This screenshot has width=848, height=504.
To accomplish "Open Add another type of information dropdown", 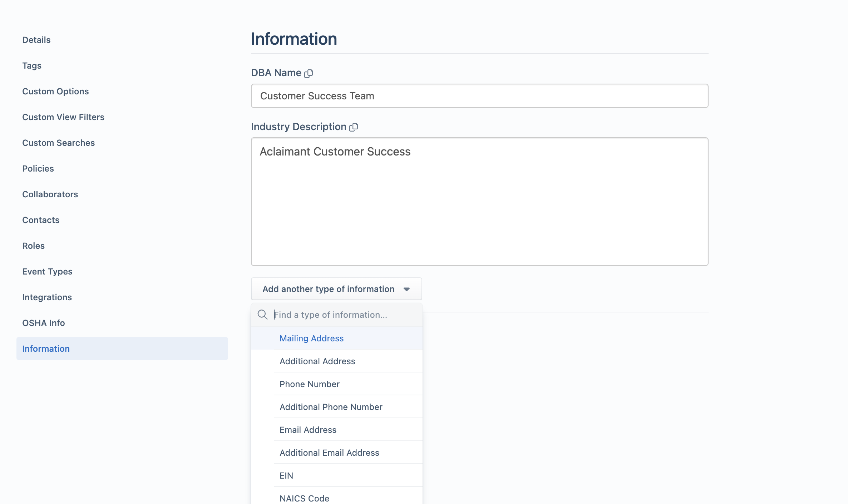I will click(336, 289).
